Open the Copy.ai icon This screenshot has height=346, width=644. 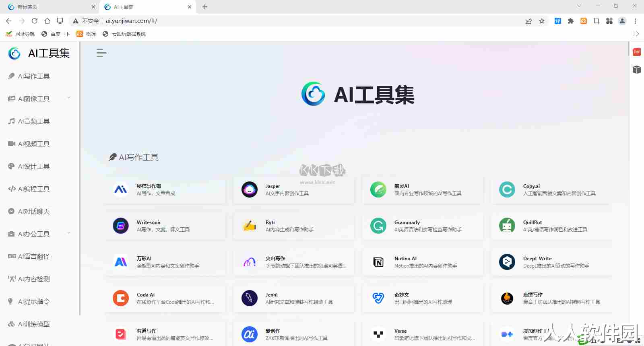(507, 189)
